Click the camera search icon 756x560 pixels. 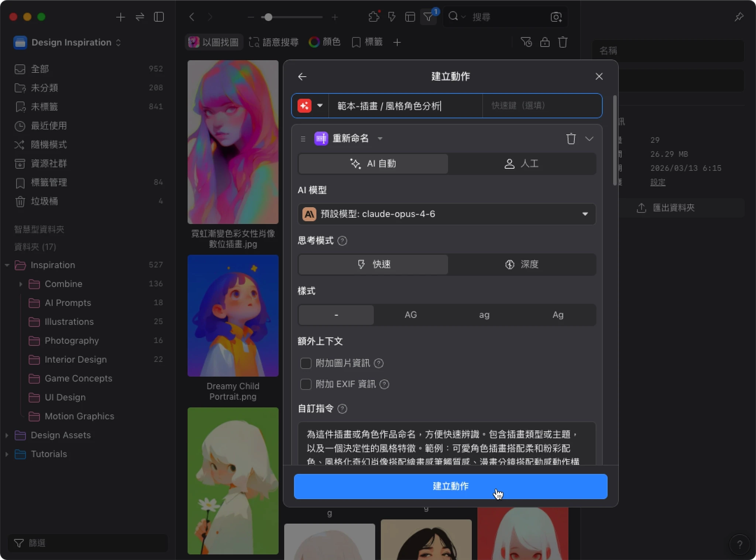[x=556, y=17]
